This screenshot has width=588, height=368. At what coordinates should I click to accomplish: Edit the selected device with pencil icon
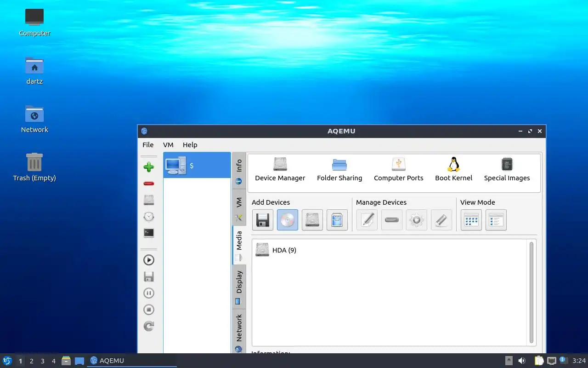point(367,220)
